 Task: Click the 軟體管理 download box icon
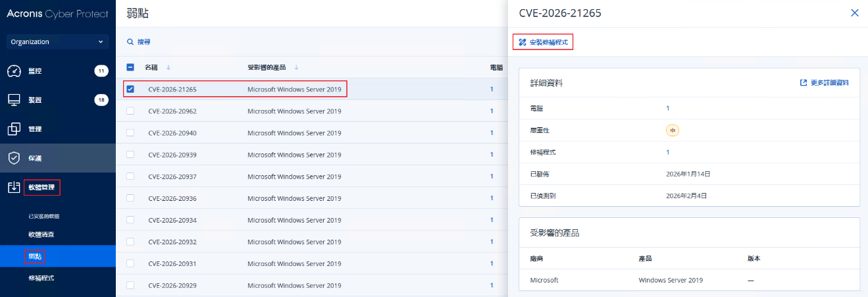pos(14,187)
